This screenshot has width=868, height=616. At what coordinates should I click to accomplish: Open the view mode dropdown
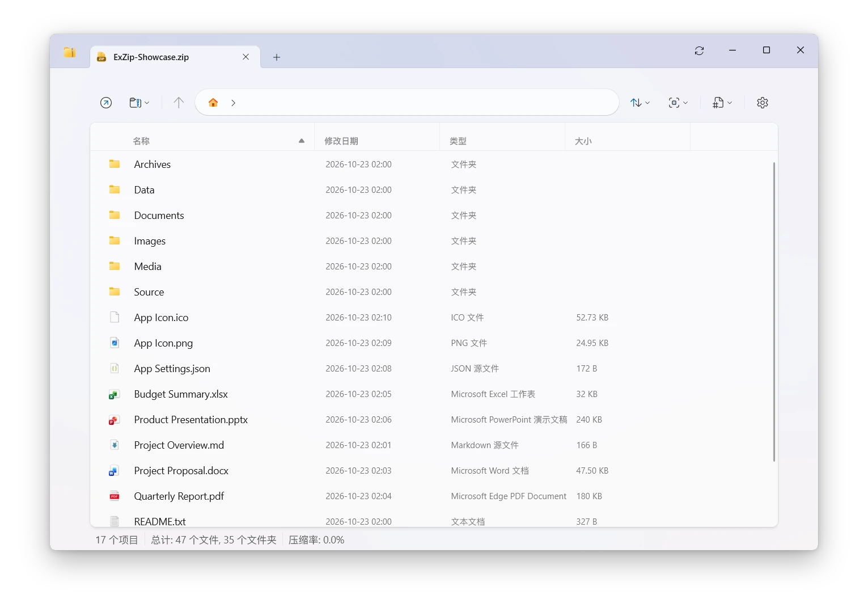pyautogui.click(x=678, y=103)
